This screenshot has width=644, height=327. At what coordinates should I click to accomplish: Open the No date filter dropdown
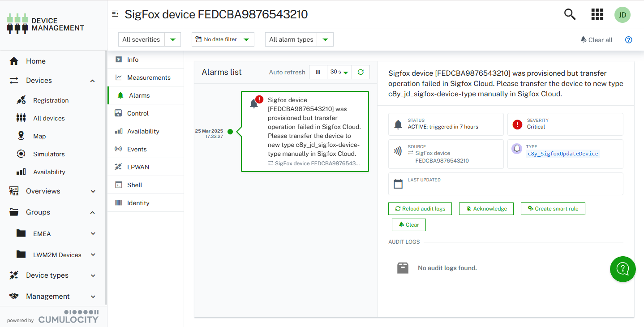(223, 39)
